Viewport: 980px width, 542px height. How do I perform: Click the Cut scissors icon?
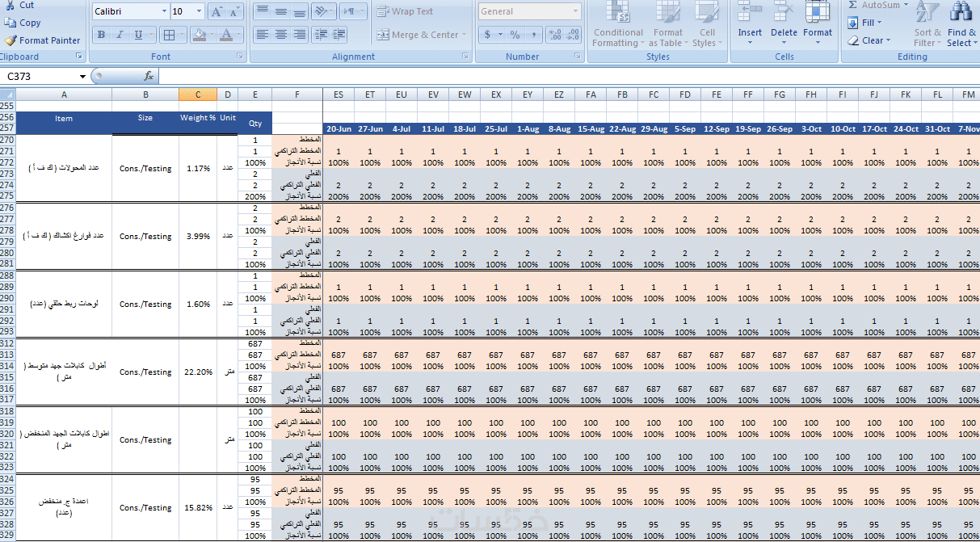pyautogui.click(x=10, y=5)
